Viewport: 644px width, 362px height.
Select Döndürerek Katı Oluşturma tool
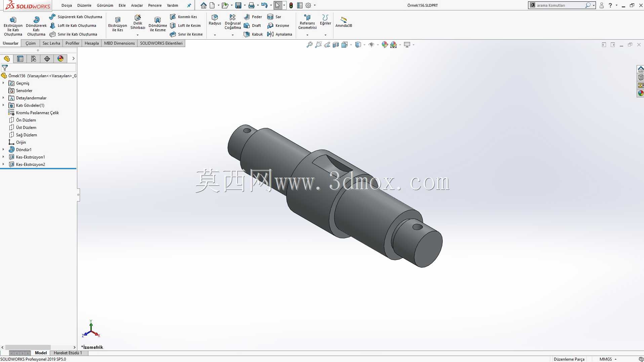coord(36,26)
